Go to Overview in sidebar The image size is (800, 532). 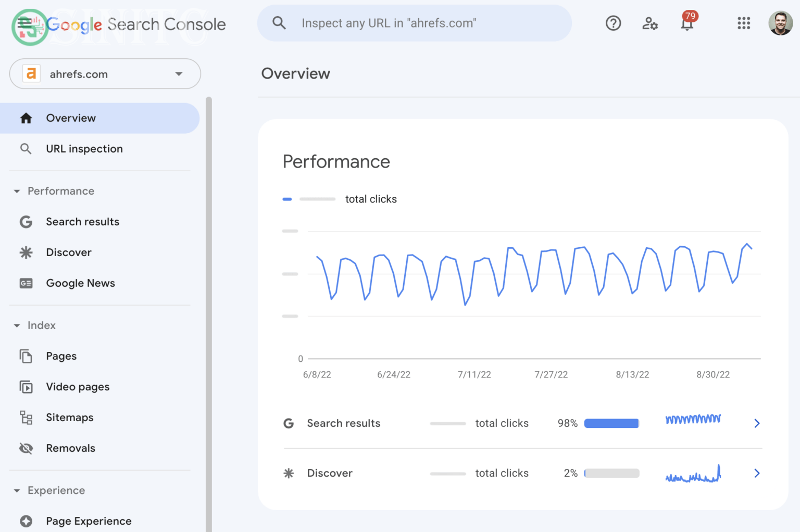tap(99, 118)
